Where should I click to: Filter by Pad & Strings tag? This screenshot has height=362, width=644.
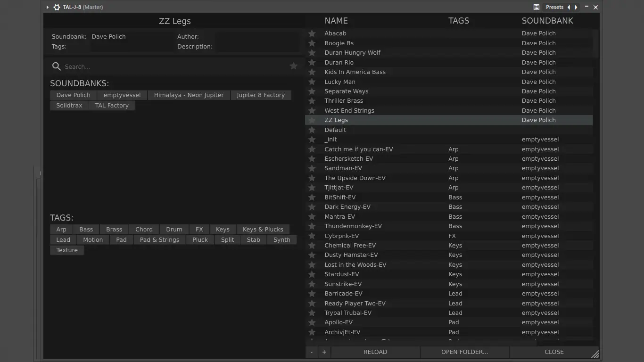[x=159, y=240]
